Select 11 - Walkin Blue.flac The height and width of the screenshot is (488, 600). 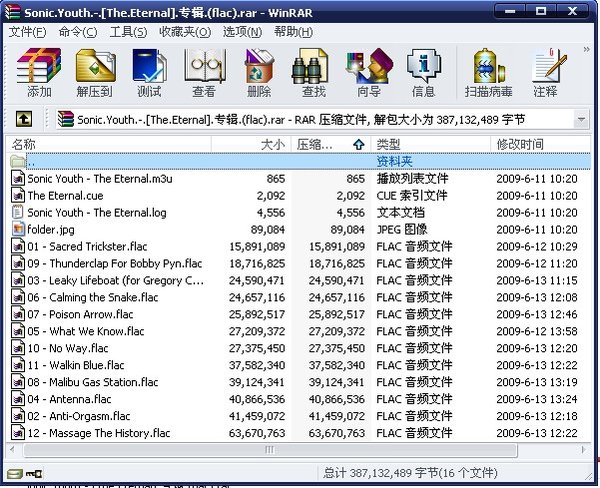click(x=299, y=365)
